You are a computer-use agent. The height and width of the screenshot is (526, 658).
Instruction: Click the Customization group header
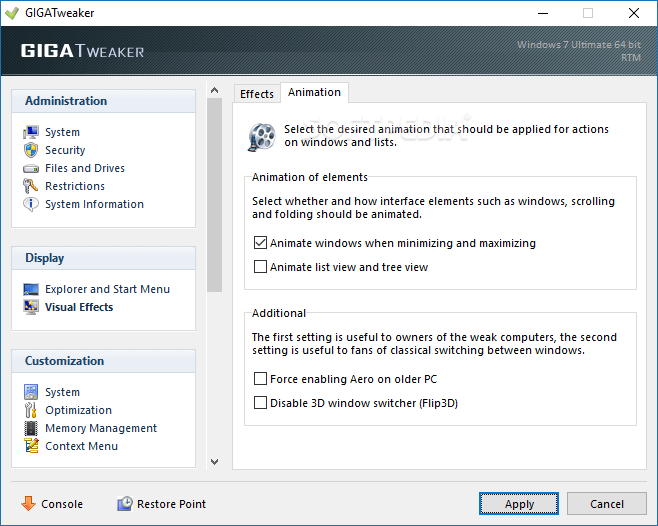pyautogui.click(x=104, y=361)
